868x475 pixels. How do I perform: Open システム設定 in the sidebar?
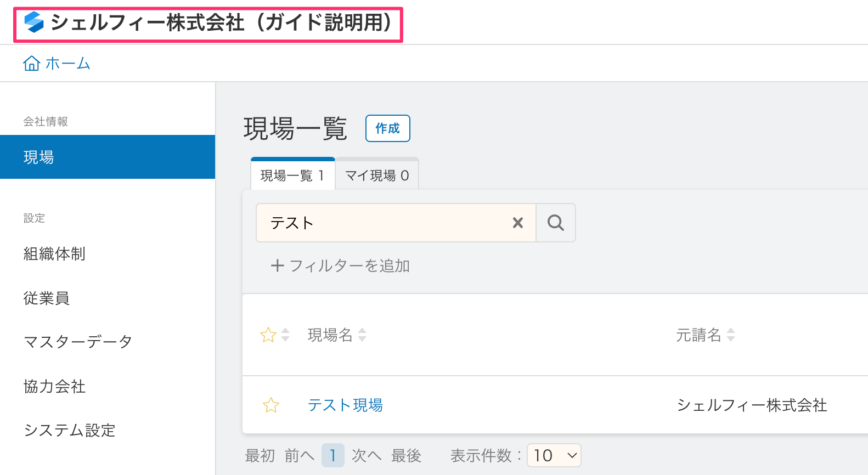[x=70, y=431]
